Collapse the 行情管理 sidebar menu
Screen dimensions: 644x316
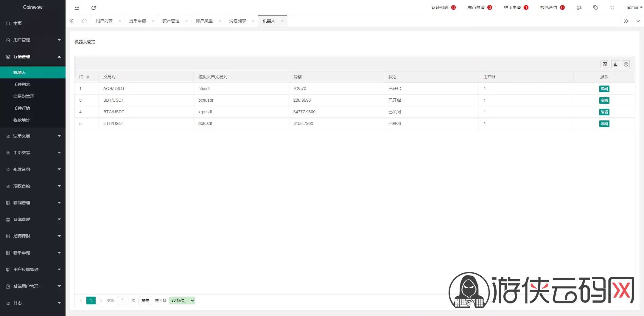33,57
